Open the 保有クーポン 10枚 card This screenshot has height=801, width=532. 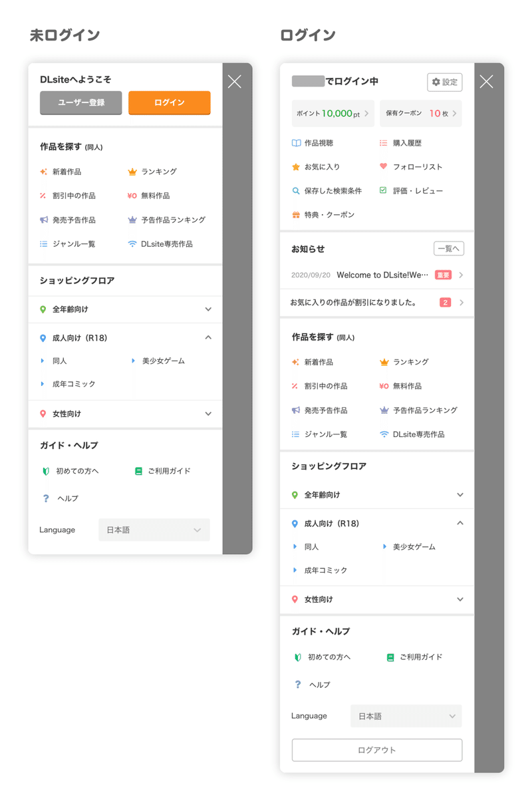(421, 114)
